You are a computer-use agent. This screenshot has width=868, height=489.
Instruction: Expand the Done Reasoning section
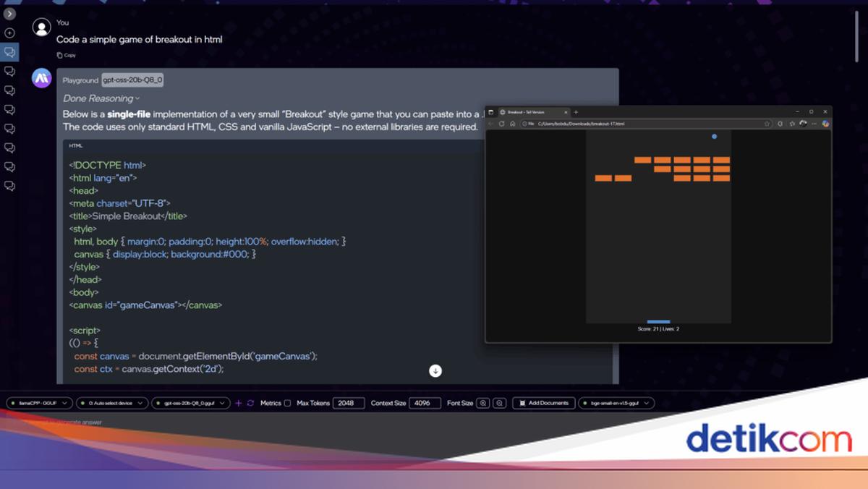(101, 98)
